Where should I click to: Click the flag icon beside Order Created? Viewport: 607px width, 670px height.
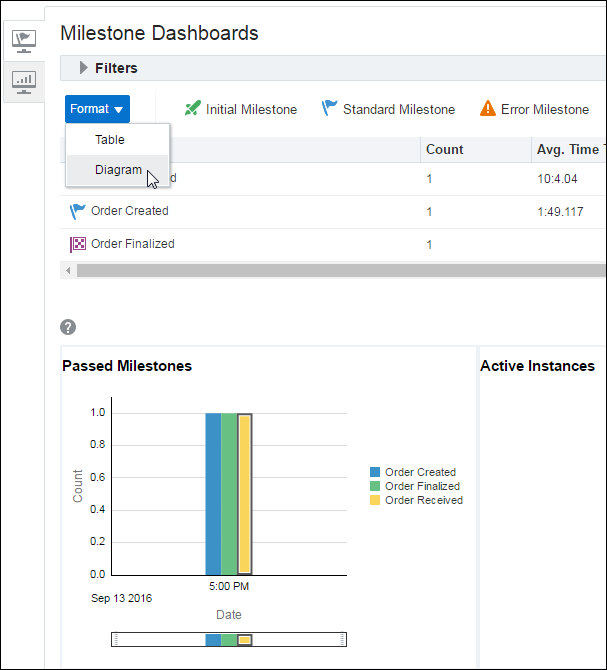coord(77,211)
